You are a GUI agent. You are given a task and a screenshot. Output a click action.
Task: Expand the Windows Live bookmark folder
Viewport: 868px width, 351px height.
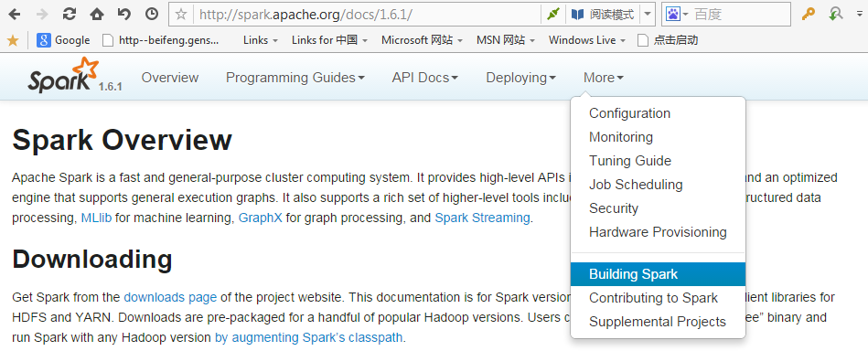587,40
